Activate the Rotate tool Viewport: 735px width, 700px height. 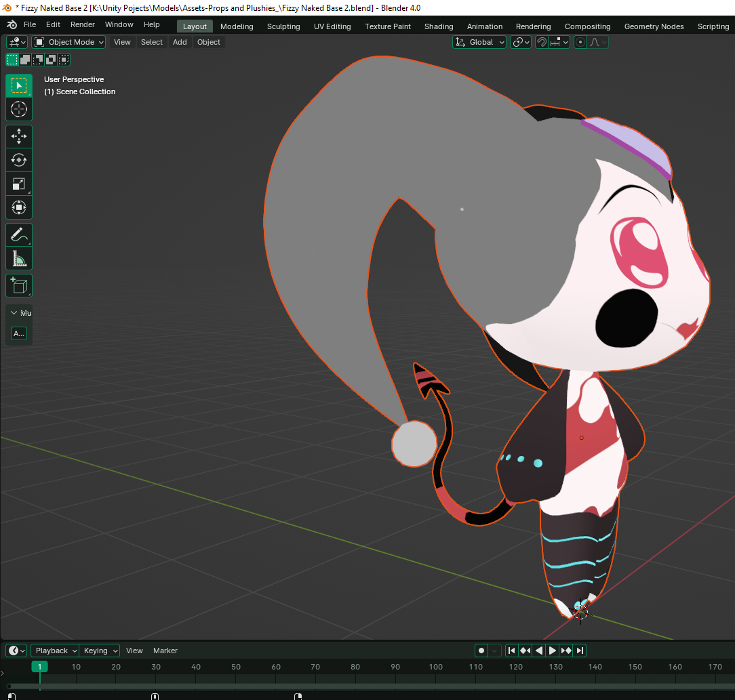pyautogui.click(x=19, y=160)
